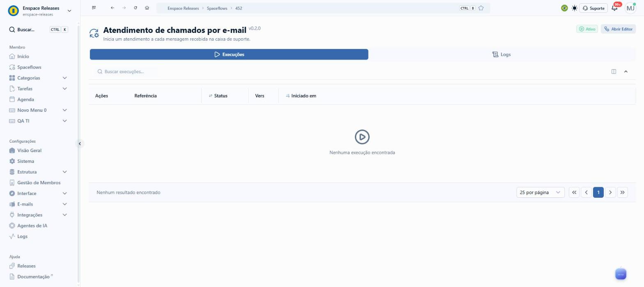Go home using the house icon
Image resolution: width=644 pixels, height=287 pixels.
tap(147, 8)
